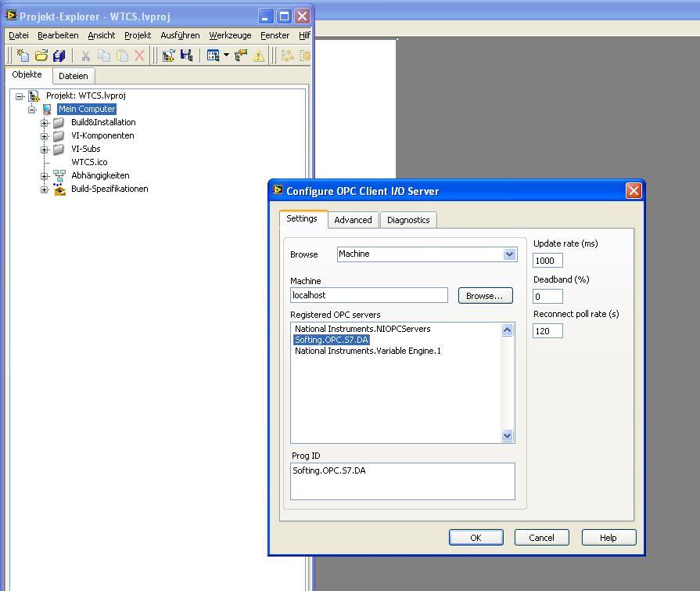Open the Bearbeiten menu
The height and width of the screenshot is (591, 700).
click(58, 35)
